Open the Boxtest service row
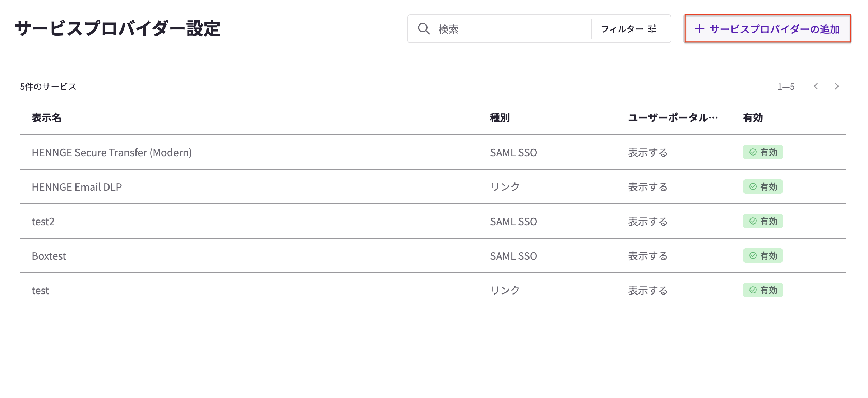 (x=433, y=256)
